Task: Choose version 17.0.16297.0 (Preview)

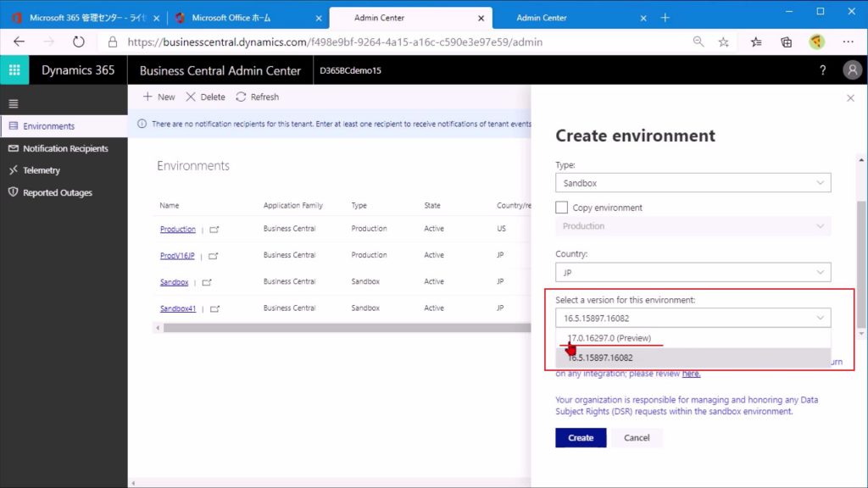Action: click(693, 338)
